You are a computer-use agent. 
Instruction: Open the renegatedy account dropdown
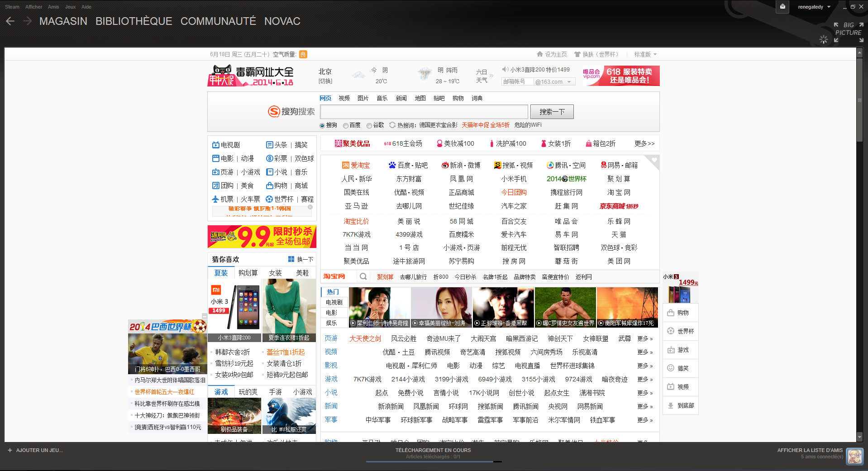[814, 7]
